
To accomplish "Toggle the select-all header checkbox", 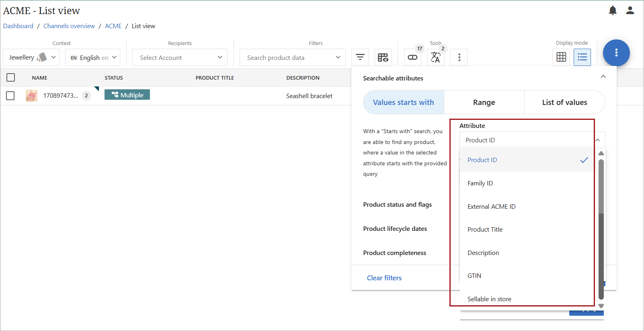I will (x=11, y=78).
